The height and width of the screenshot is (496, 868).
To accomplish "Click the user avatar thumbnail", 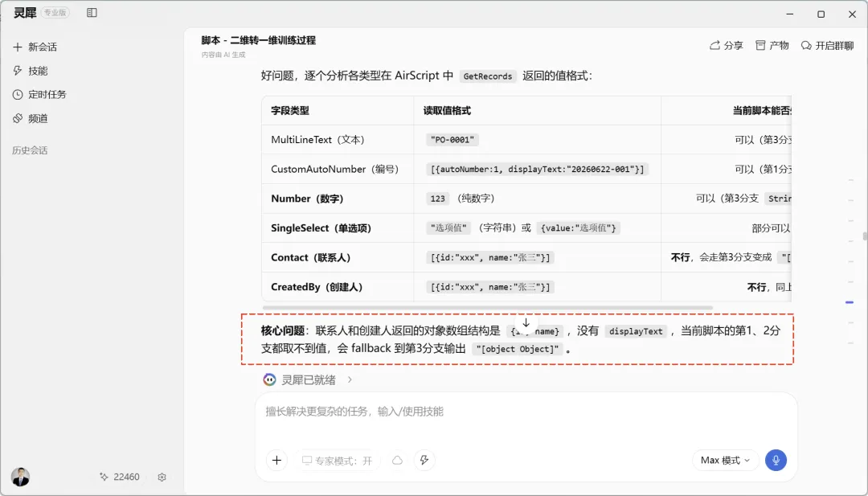I will pyautogui.click(x=20, y=477).
